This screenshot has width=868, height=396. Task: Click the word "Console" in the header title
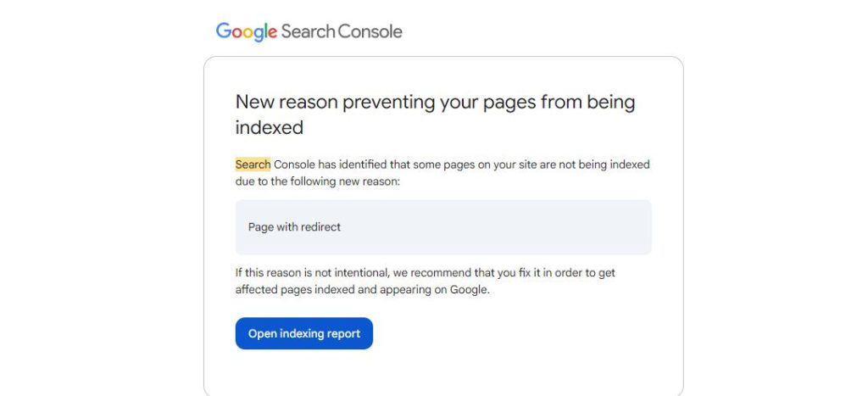(370, 32)
